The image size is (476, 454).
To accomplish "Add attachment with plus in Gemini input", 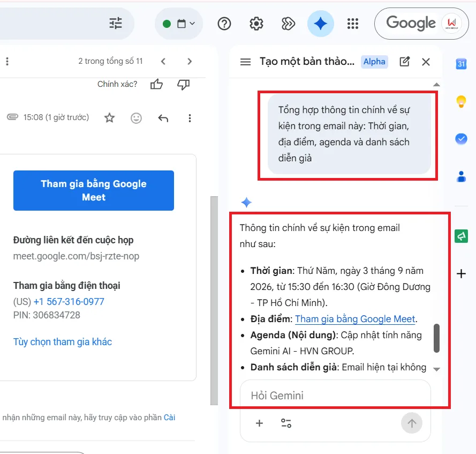I will pyautogui.click(x=259, y=423).
